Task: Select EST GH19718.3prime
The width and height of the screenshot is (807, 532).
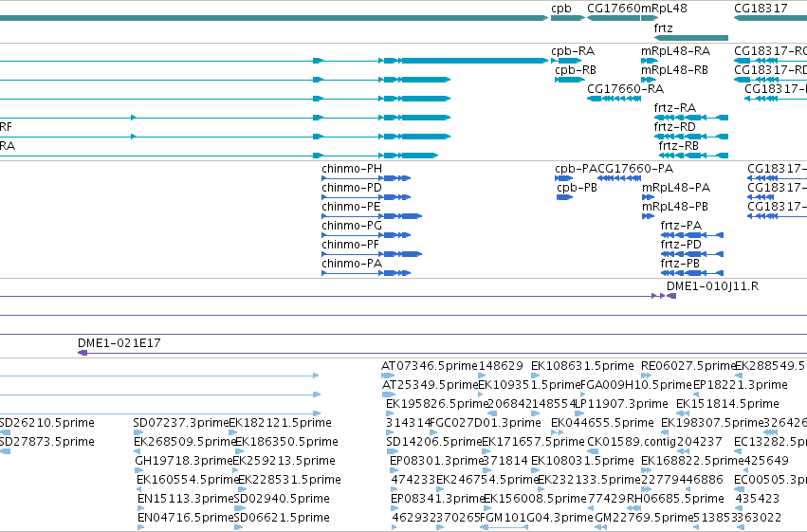Action: 139,470
